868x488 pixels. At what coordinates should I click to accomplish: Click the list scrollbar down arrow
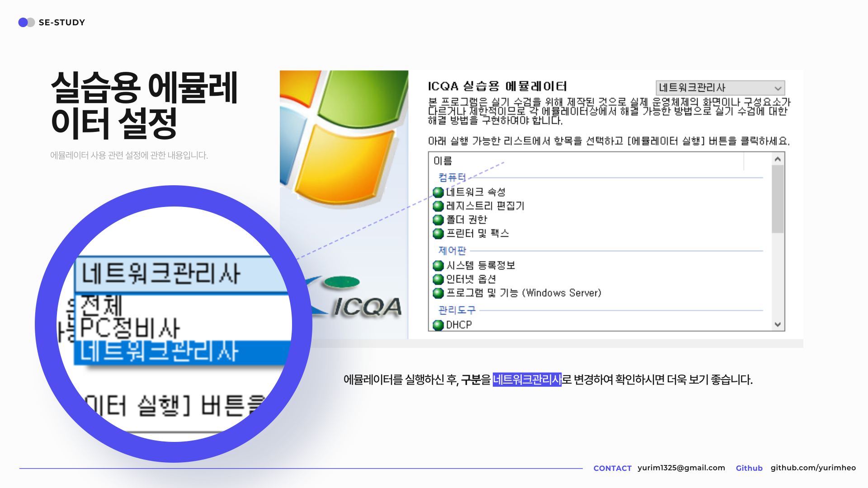pyautogui.click(x=778, y=324)
